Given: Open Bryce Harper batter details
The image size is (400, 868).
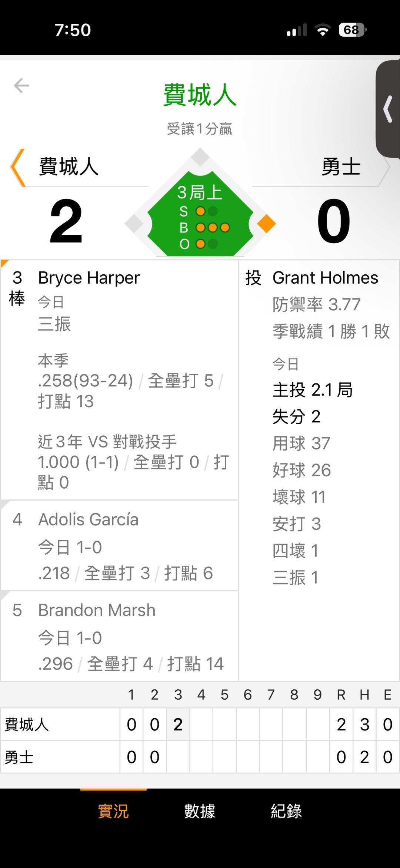Looking at the screenshot, I should coord(89,278).
